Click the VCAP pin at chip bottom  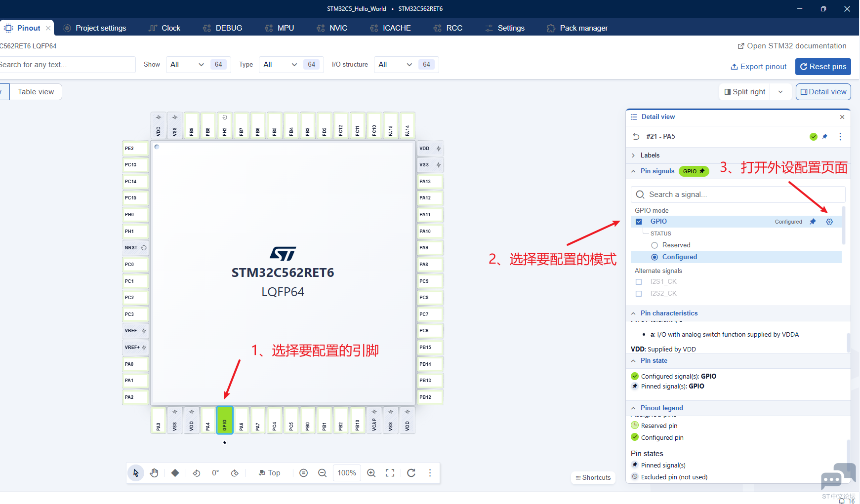point(374,420)
